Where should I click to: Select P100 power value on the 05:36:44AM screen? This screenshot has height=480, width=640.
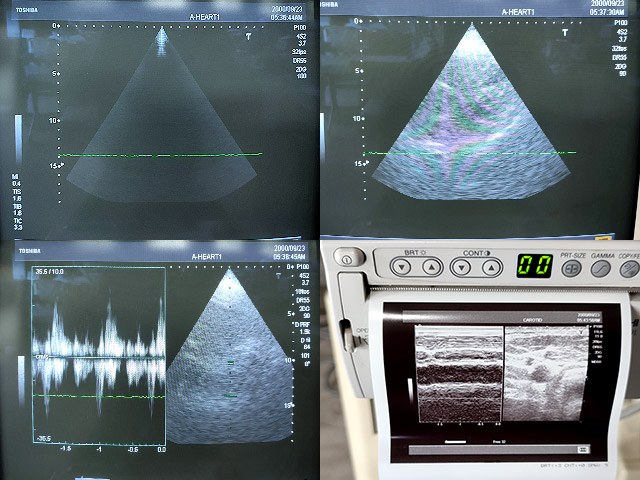(x=300, y=28)
